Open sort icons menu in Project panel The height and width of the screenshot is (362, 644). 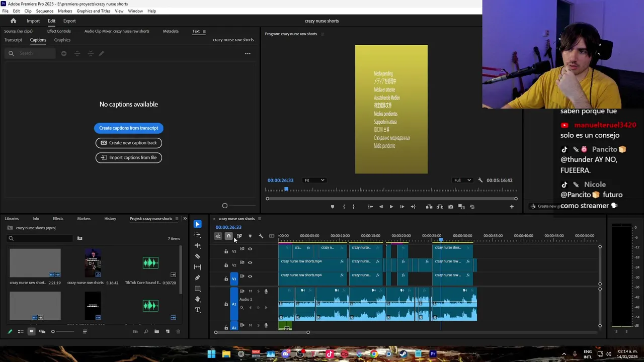(85, 331)
